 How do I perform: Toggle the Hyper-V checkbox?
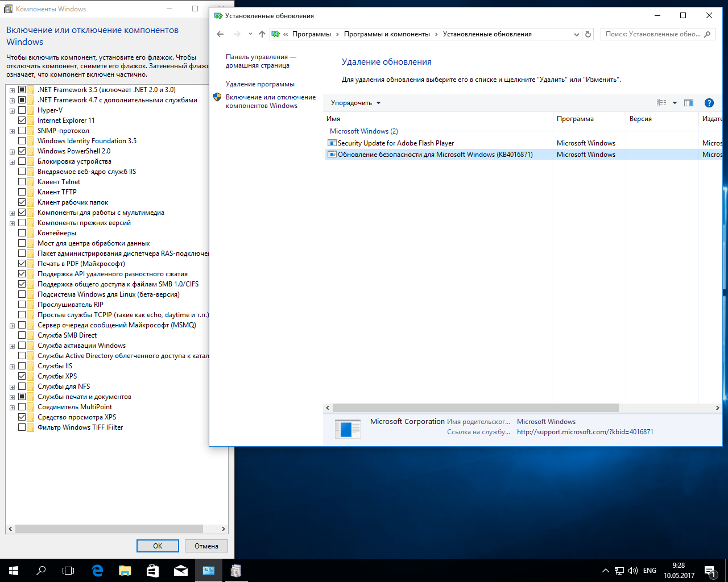click(22, 110)
